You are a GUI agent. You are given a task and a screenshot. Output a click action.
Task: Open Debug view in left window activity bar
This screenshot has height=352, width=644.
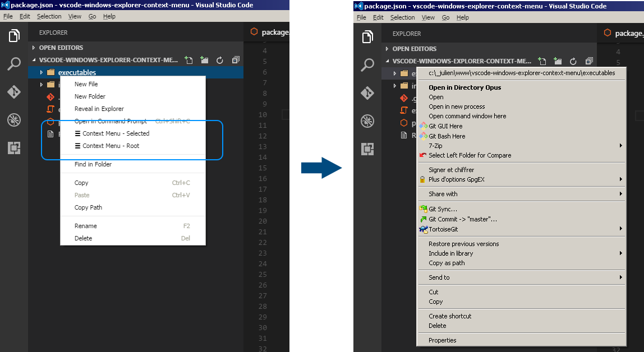coord(14,120)
